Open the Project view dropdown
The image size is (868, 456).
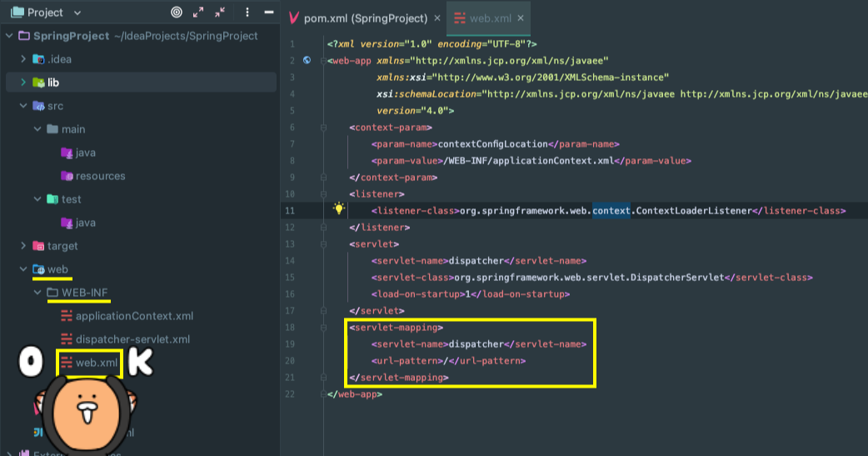tap(77, 13)
